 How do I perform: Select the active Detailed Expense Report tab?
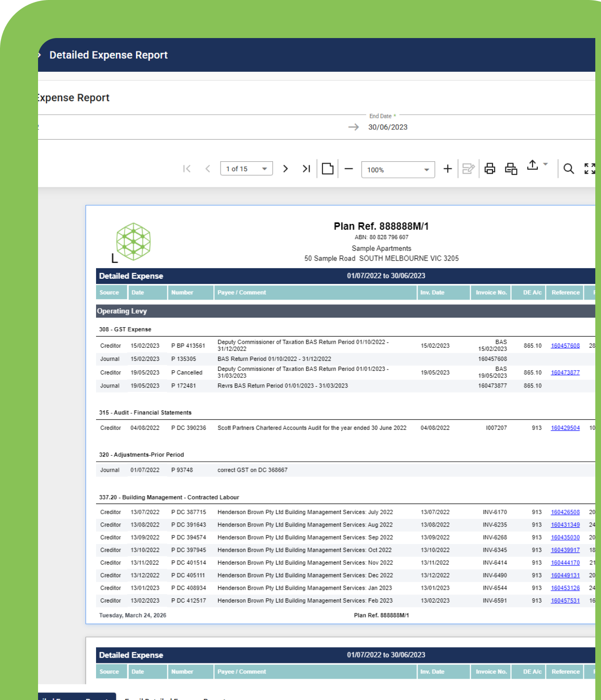(76, 697)
